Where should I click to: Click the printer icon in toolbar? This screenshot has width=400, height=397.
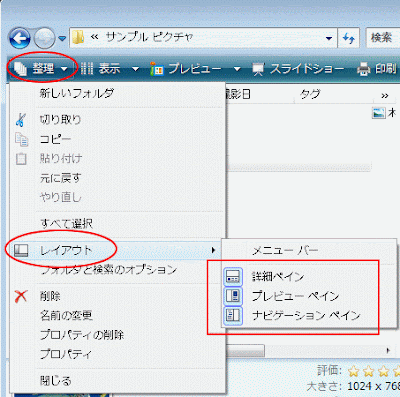point(364,70)
